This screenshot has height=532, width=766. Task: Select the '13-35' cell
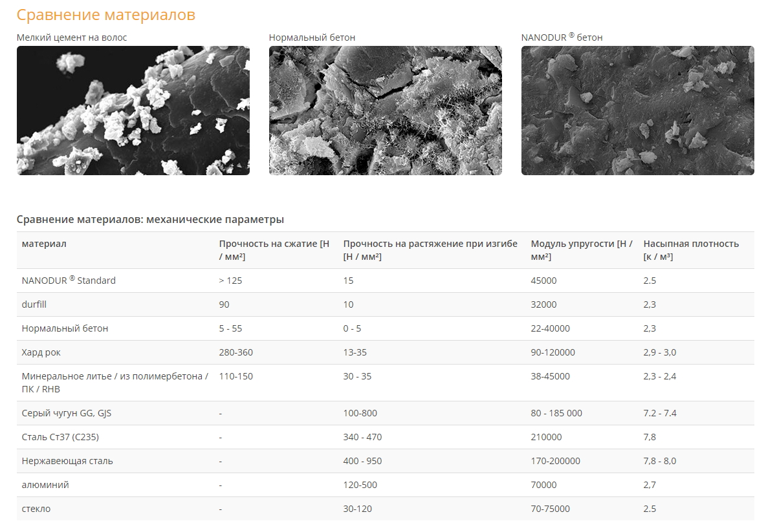(x=355, y=352)
